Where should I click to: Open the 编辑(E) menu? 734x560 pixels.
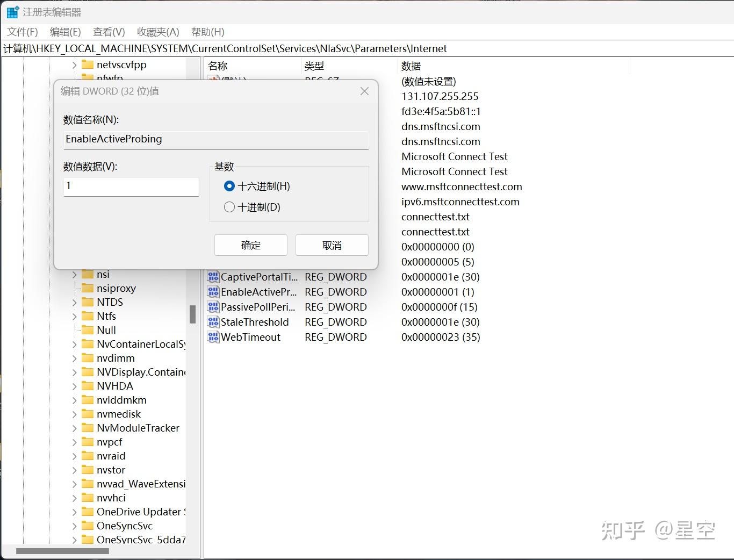point(66,32)
